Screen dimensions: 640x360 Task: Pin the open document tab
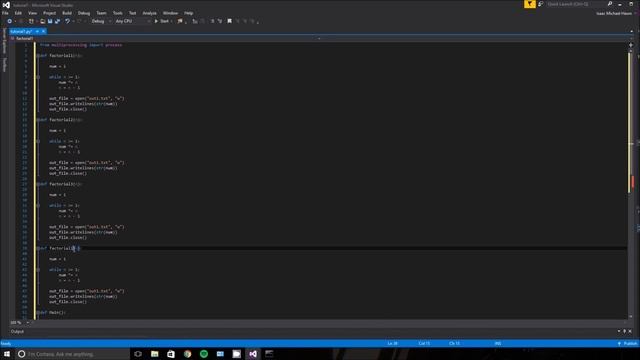click(x=37, y=31)
